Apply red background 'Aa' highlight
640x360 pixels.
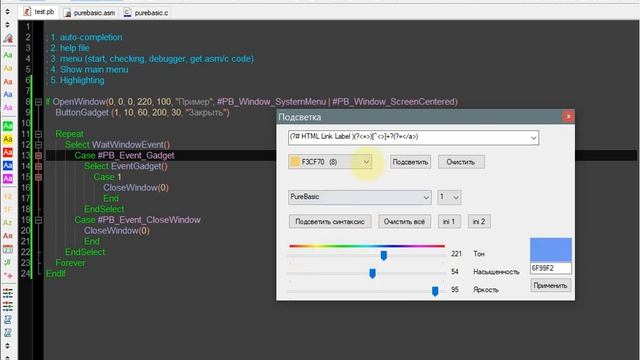8,152
